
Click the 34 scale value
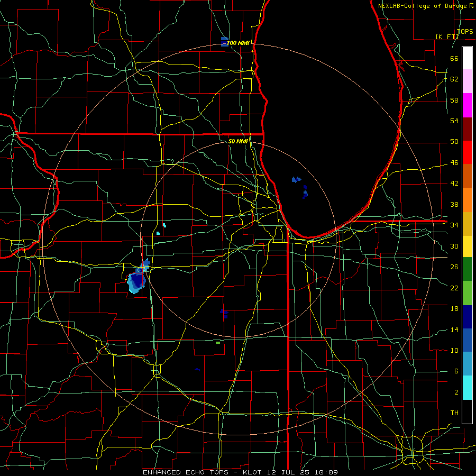coord(454,225)
